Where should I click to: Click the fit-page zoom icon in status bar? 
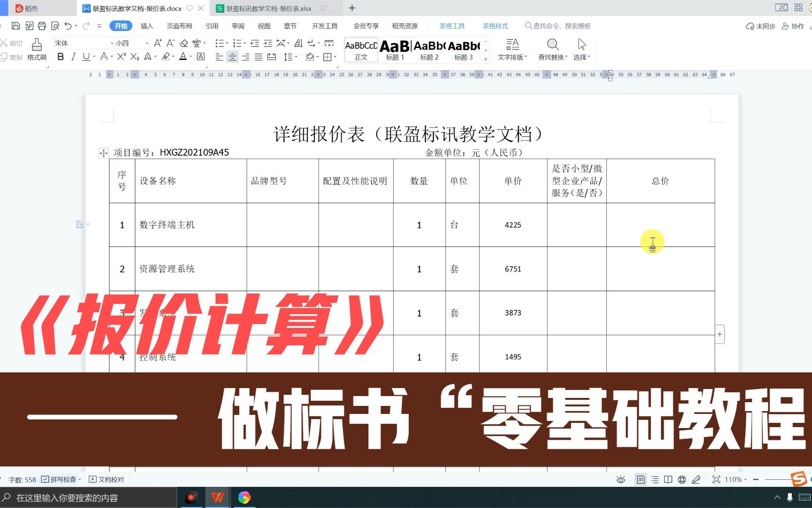click(716, 480)
